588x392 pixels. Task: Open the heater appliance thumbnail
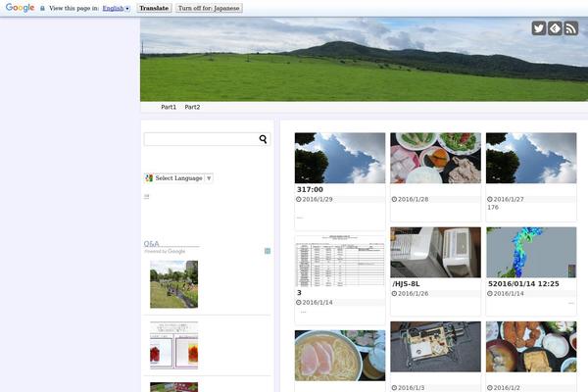point(435,253)
